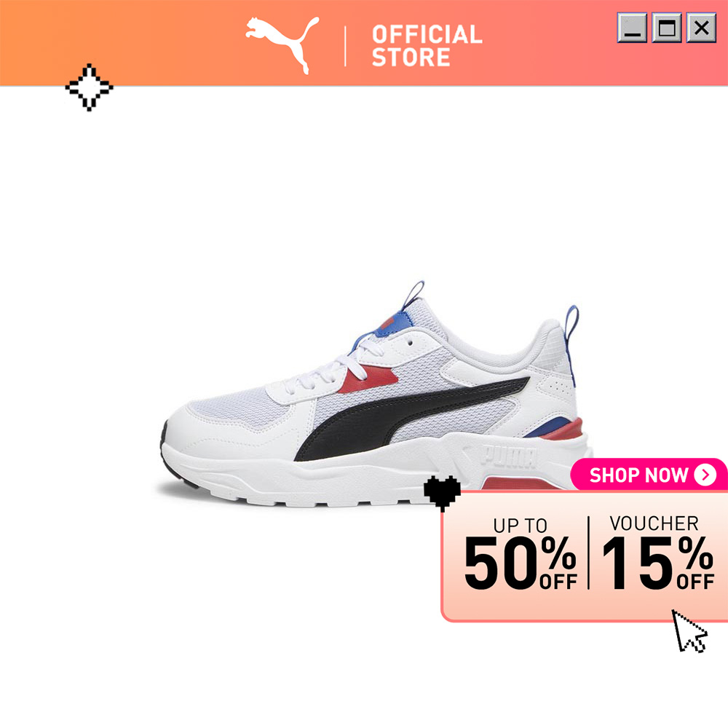
Task: Click the white Puma cat logo
Action: coord(282,45)
